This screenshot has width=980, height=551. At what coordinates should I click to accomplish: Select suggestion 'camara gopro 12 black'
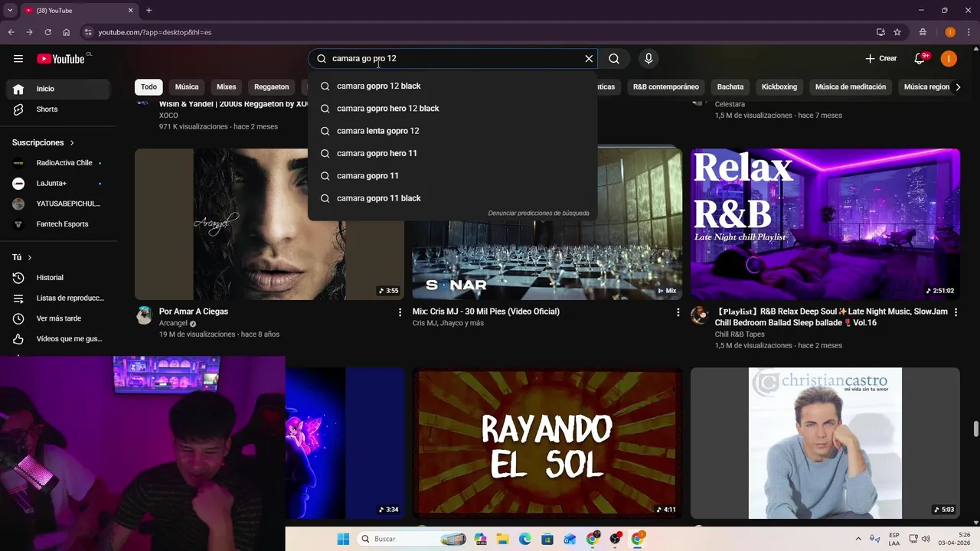452,86
